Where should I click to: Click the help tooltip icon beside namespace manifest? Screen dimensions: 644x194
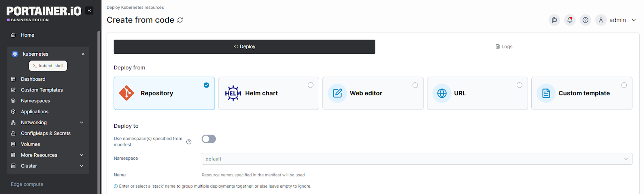[x=189, y=142]
